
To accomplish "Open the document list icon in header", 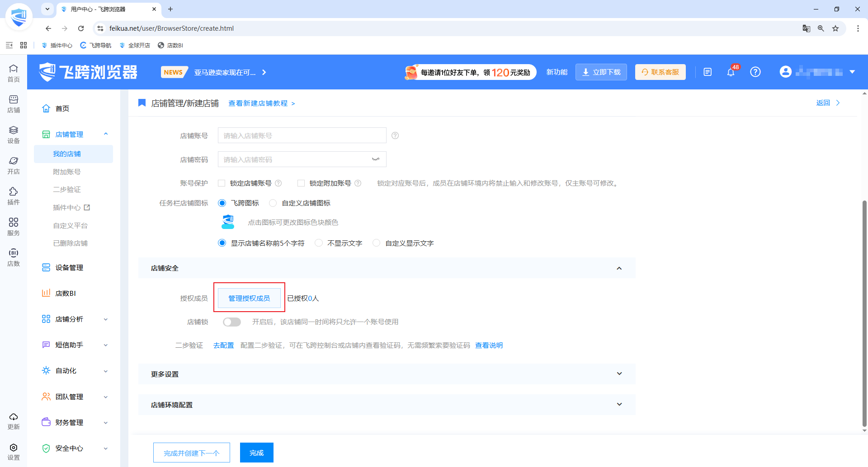I will point(708,72).
